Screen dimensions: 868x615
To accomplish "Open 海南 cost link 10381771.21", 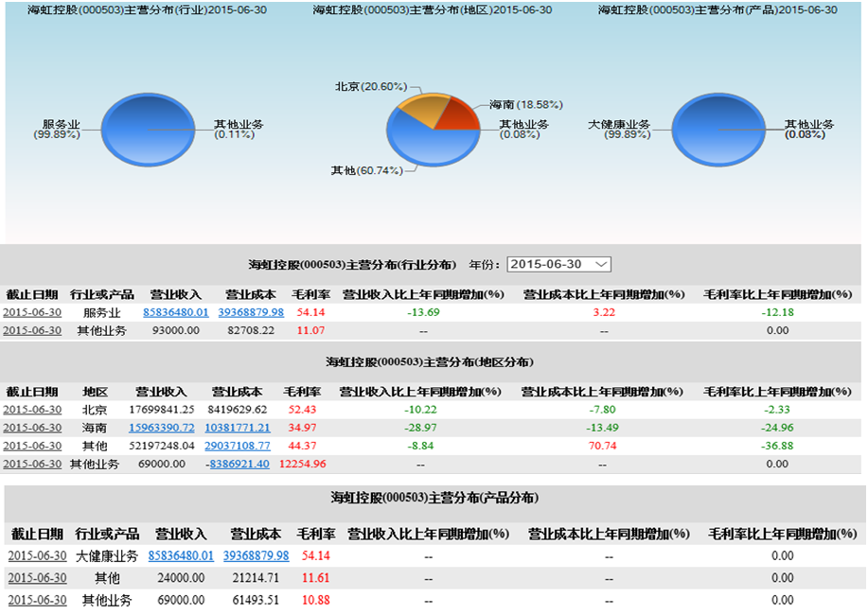I will pyautogui.click(x=237, y=428).
